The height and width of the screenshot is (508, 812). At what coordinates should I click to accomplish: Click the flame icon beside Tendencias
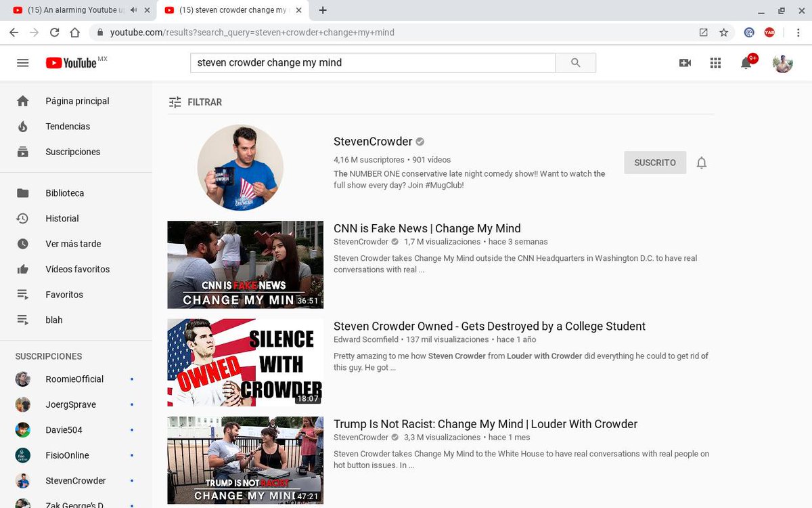tap(23, 127)
